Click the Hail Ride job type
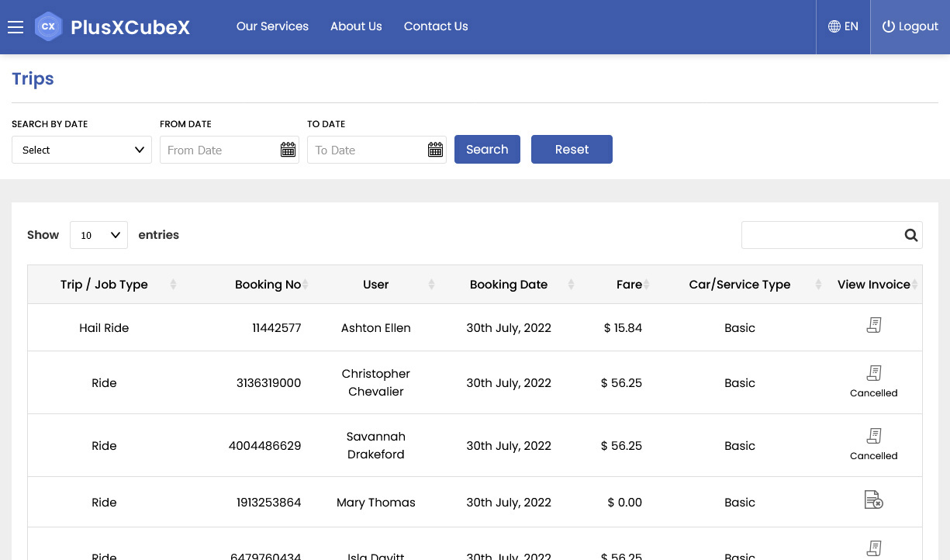The height and width of the screenshot is (560, 950). (x=104, y=328)
